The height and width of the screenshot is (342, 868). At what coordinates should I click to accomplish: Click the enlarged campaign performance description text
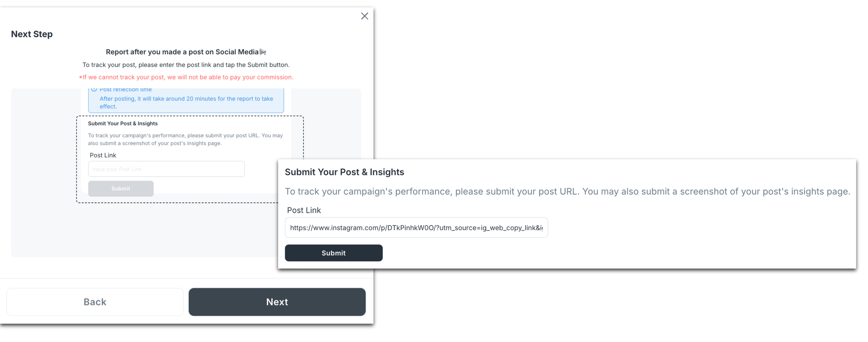[567, 192]
